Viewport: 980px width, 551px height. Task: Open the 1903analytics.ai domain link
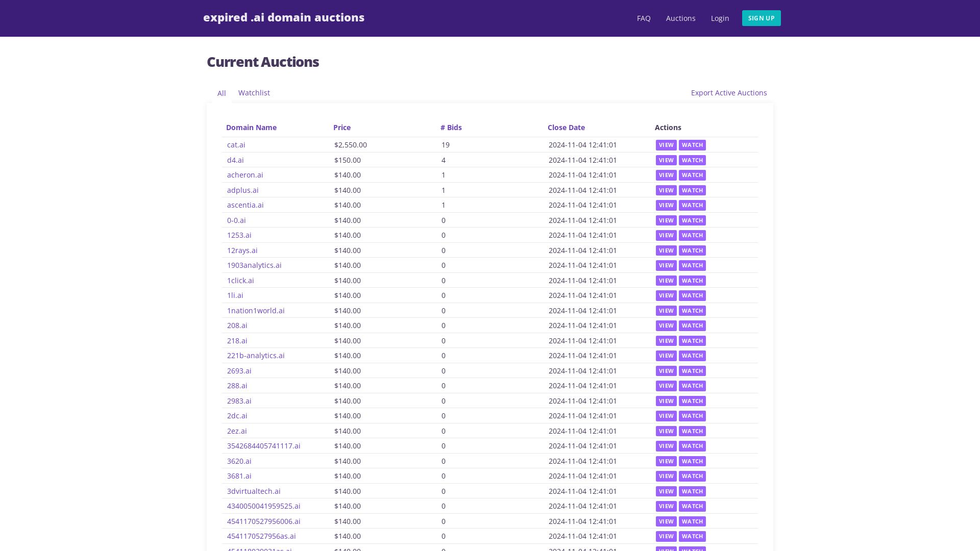coord(254,265)
